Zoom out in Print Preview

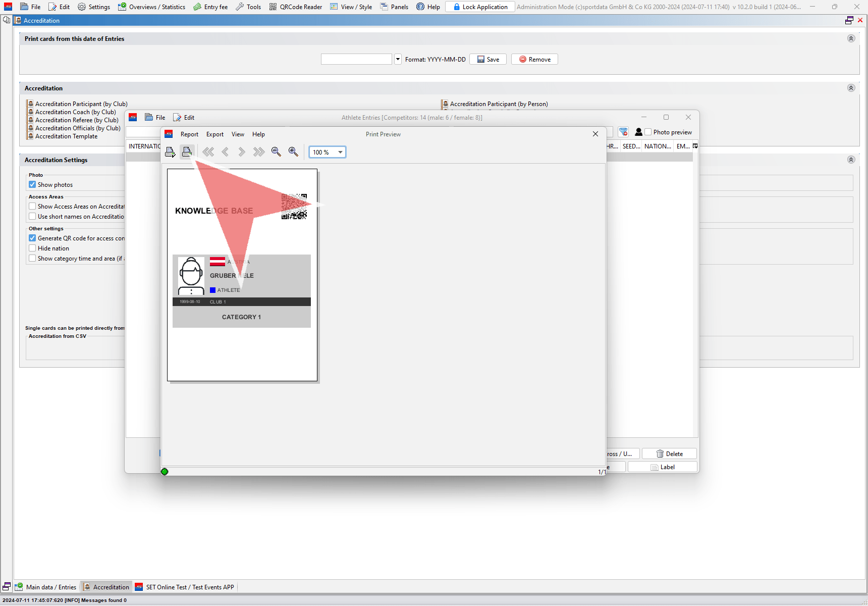[276, 152]
